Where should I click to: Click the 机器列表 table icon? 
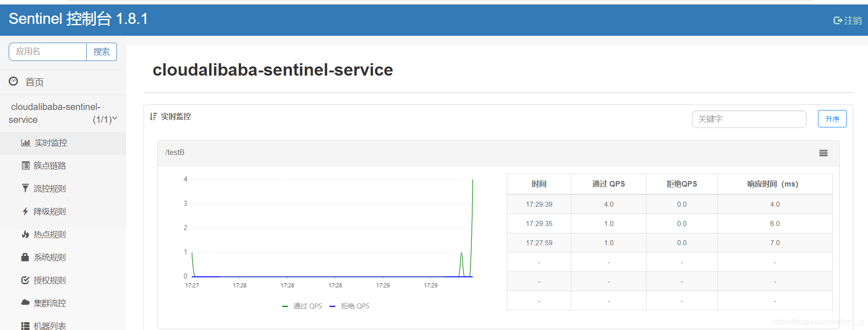point(26,326)
